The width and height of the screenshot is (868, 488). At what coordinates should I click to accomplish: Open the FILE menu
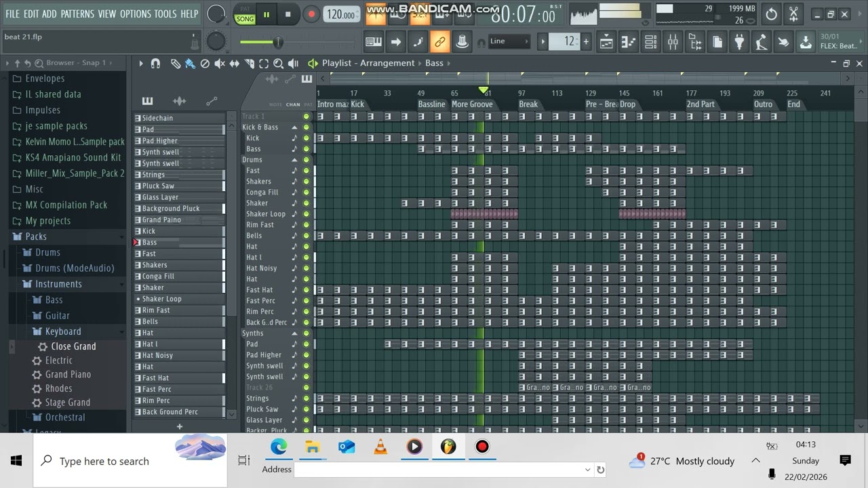(13, 14)
